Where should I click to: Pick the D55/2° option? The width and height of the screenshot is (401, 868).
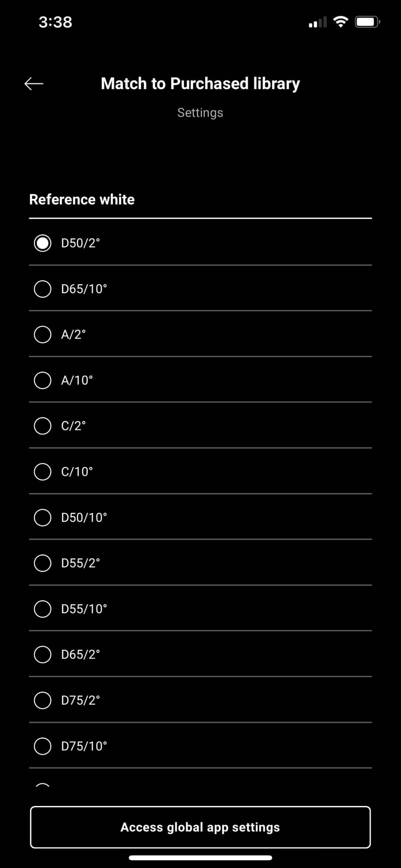[43, 563]
